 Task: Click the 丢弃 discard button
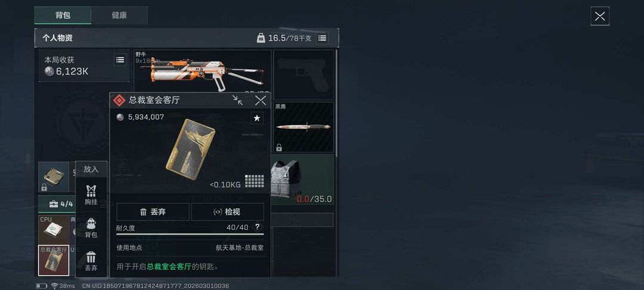(153, 212)
